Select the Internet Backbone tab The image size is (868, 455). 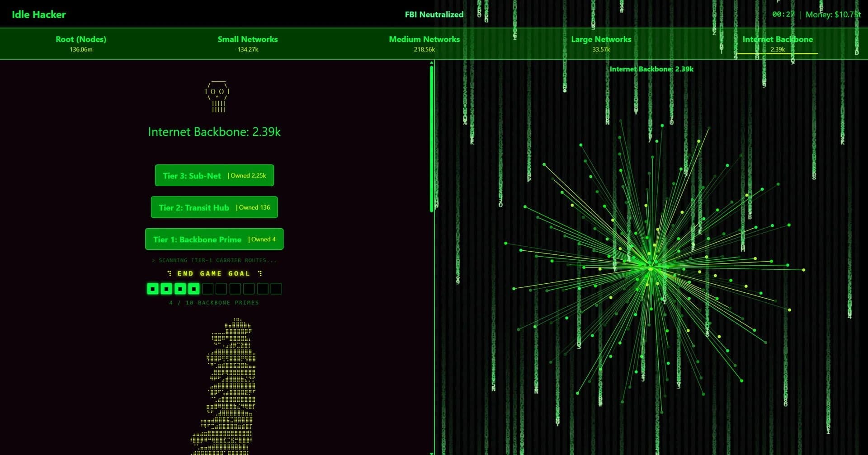[778, 43]
